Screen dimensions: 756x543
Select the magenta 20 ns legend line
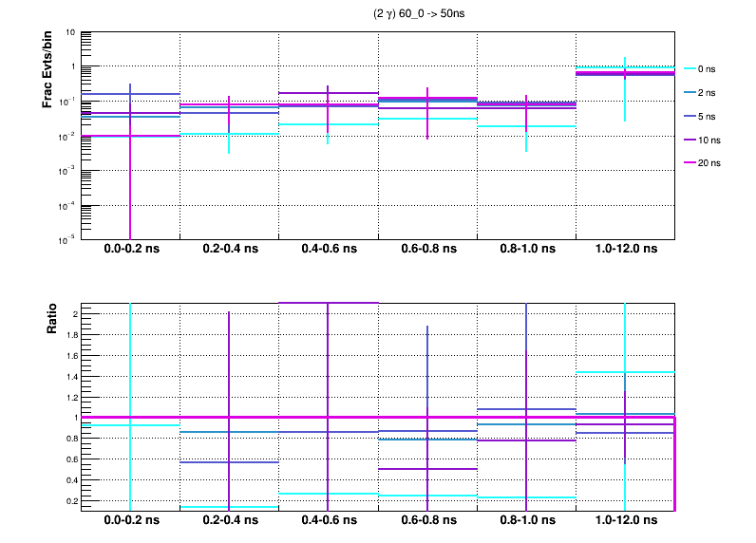[690, 163]
